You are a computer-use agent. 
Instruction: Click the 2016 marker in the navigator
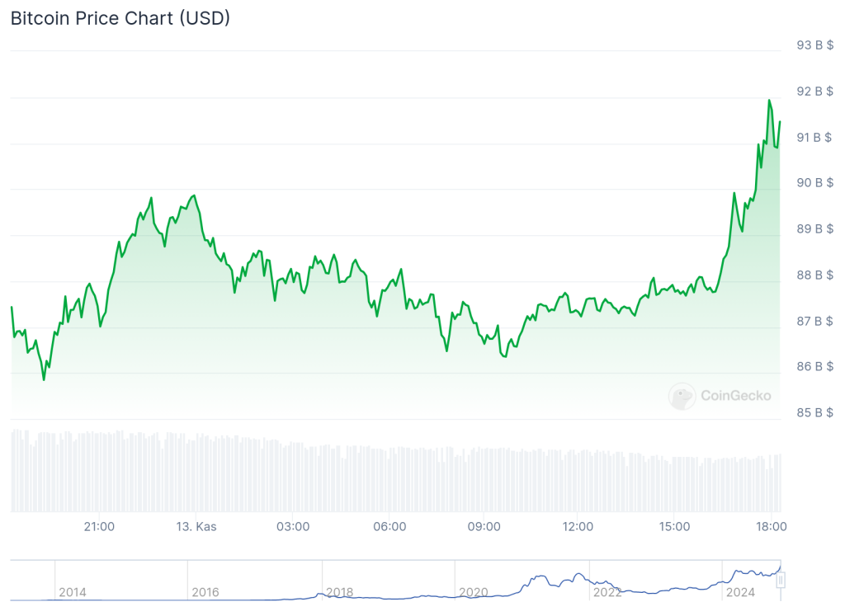coord(205,592)
